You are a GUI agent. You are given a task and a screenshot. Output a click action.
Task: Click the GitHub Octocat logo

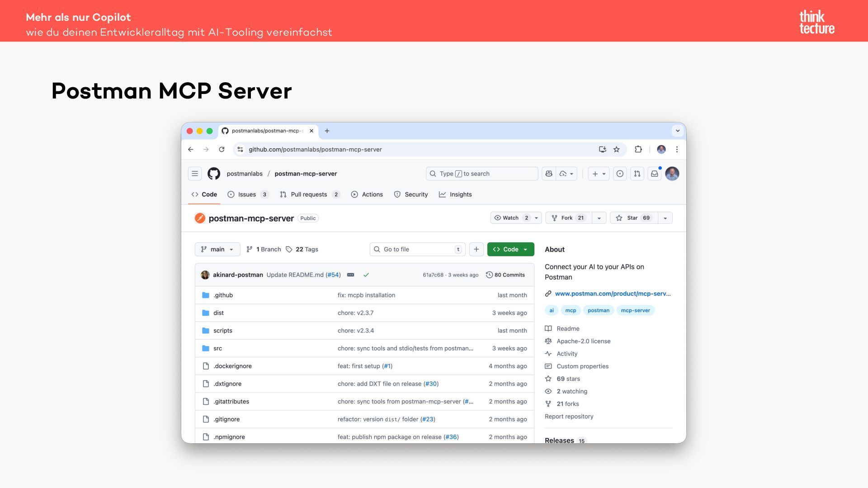pyautogui.click(x=214, y=174)
